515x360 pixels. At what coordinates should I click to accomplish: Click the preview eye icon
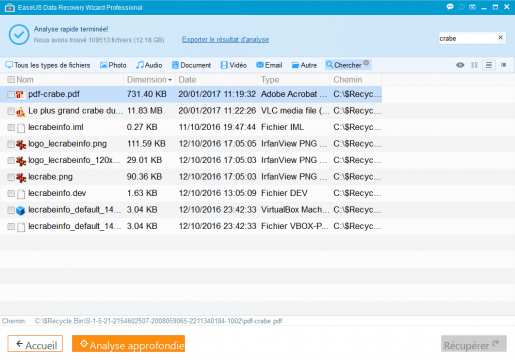click(460, 65)
